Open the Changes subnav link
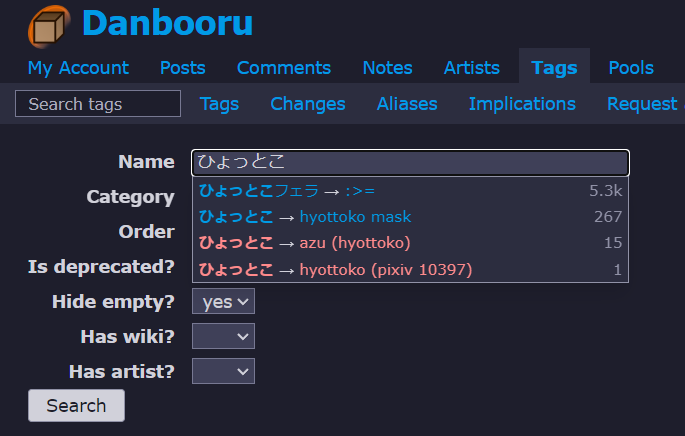The height and width of the screenshot is (436, 685). click(308, 104)
